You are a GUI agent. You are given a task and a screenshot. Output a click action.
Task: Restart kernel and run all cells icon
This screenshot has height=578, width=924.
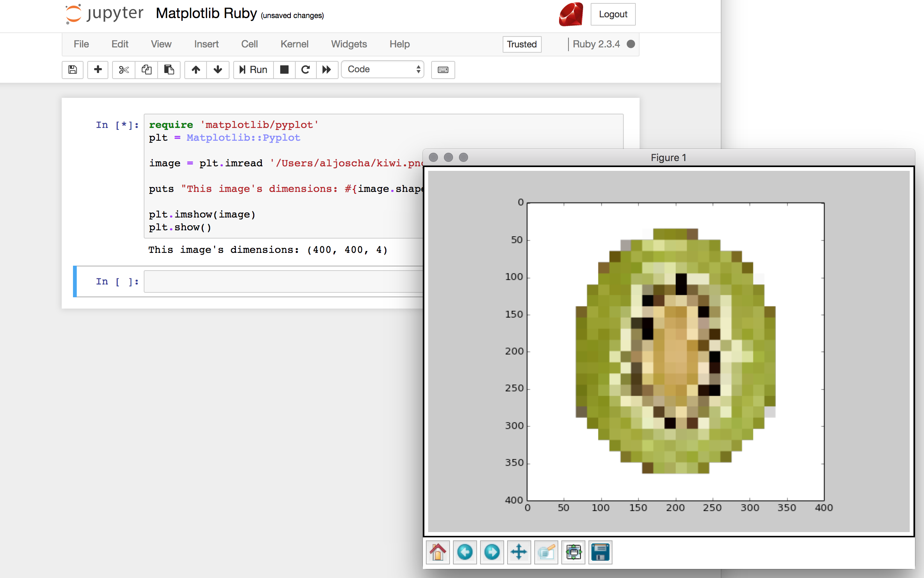(x=327, y=70)
